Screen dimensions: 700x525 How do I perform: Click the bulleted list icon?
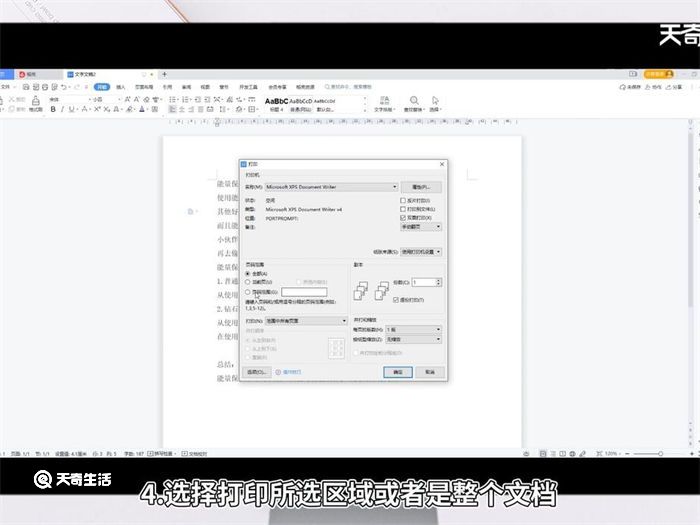173,99
